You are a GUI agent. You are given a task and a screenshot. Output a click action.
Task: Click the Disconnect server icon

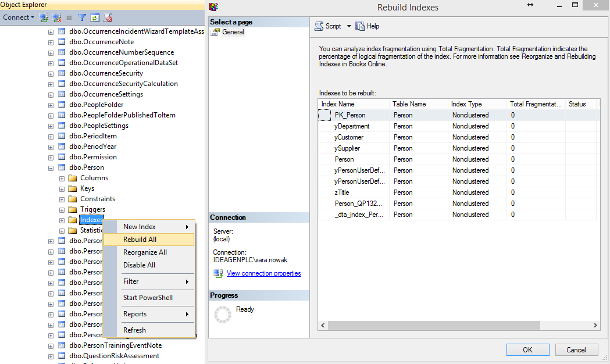(x=57, y=17)
